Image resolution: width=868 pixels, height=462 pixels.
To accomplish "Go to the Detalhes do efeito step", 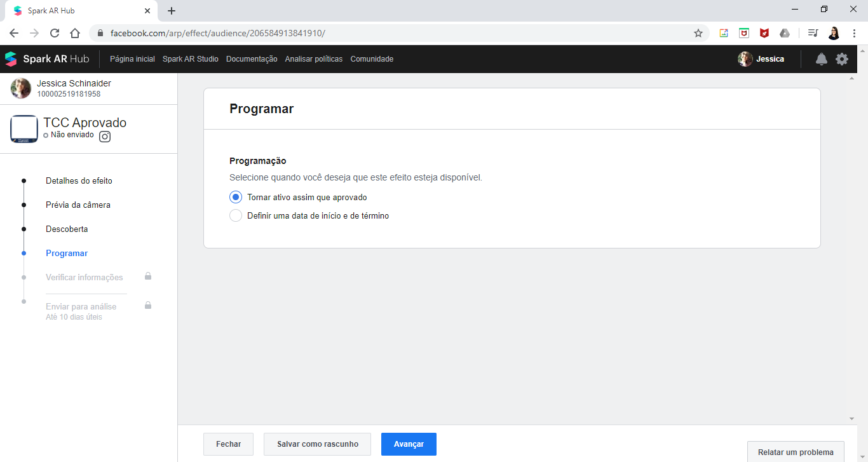I will pos(79,181).
